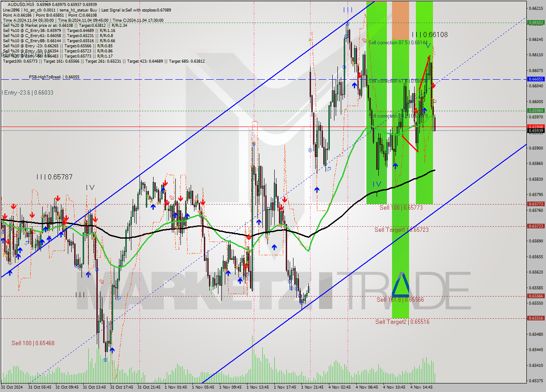
Task: Select the 31 Oct 21:45 time label
Action: tap(149, 387)
